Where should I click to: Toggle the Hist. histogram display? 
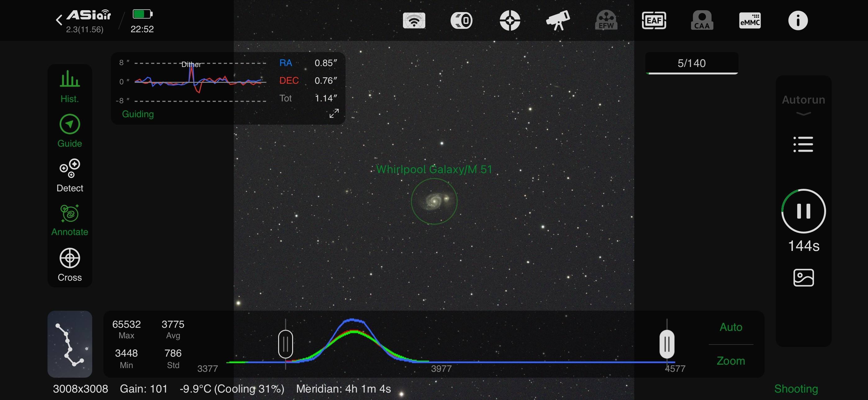[x=70, y=86]
